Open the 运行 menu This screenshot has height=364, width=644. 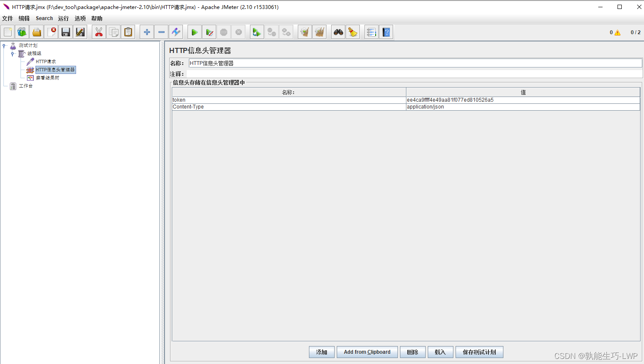coord(63,18)
